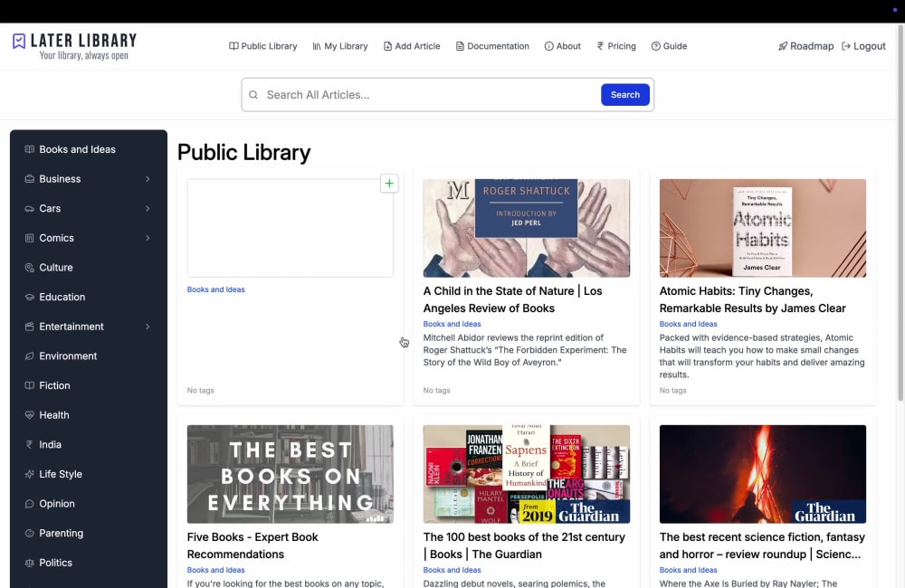
Task: Open the Roadmap link
Action: (x=805, y=46)
